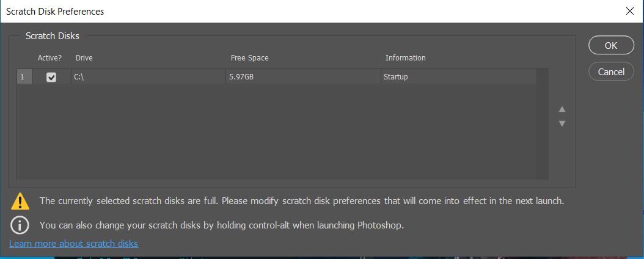Click the Active? column header
The width and height of the screenshot is (644, 259).
(49, 58)
